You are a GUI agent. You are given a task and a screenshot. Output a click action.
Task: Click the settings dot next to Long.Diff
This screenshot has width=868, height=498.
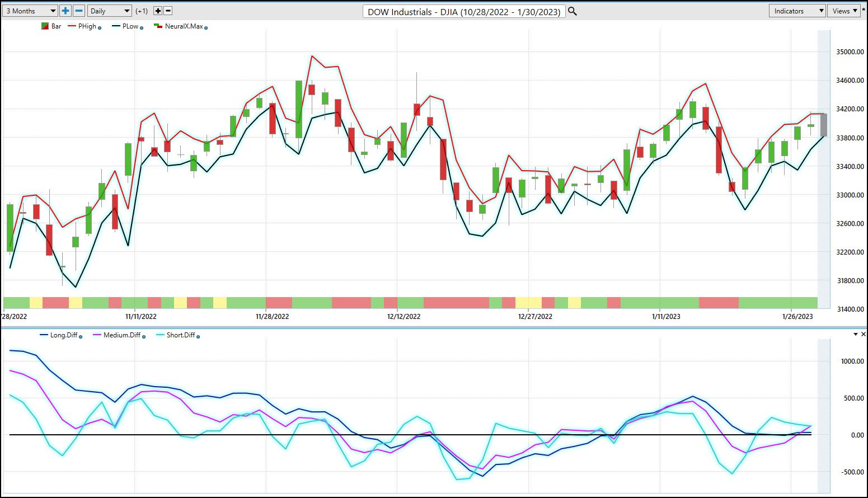81,337
